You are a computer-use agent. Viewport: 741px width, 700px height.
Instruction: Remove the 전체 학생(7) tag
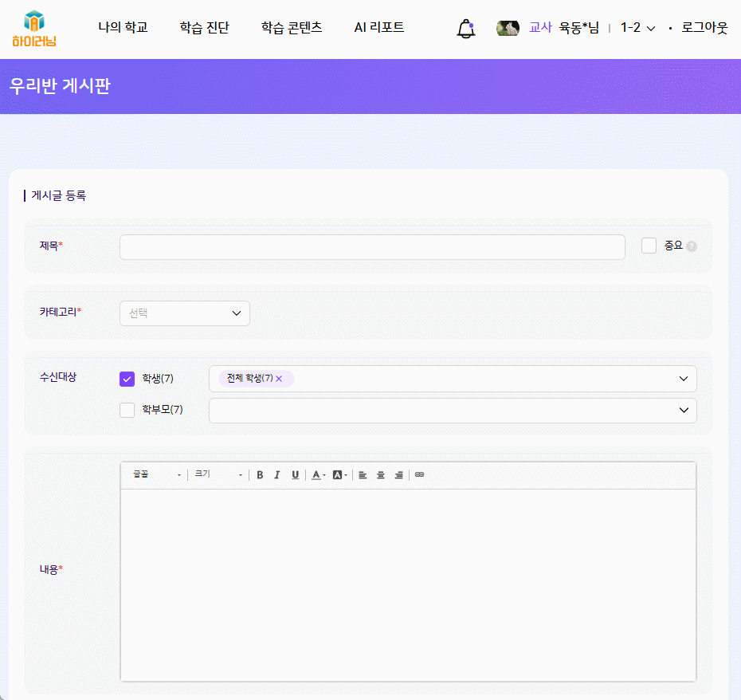[x=279, y=379]
